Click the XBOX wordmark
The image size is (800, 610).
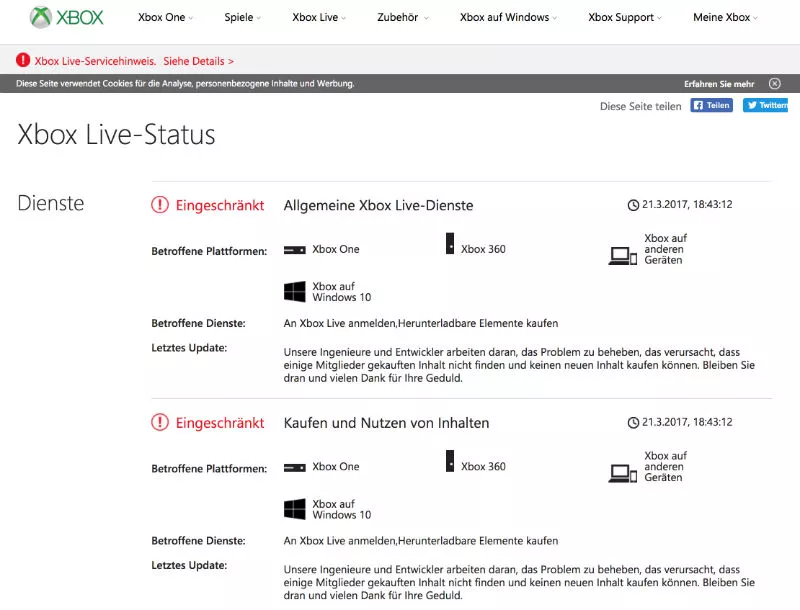[x=80, y=18]
